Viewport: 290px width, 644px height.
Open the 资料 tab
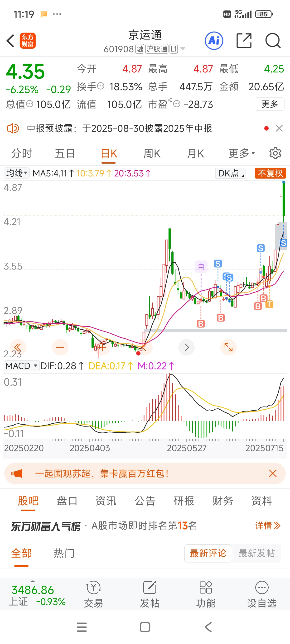click(x=262, y=501)
